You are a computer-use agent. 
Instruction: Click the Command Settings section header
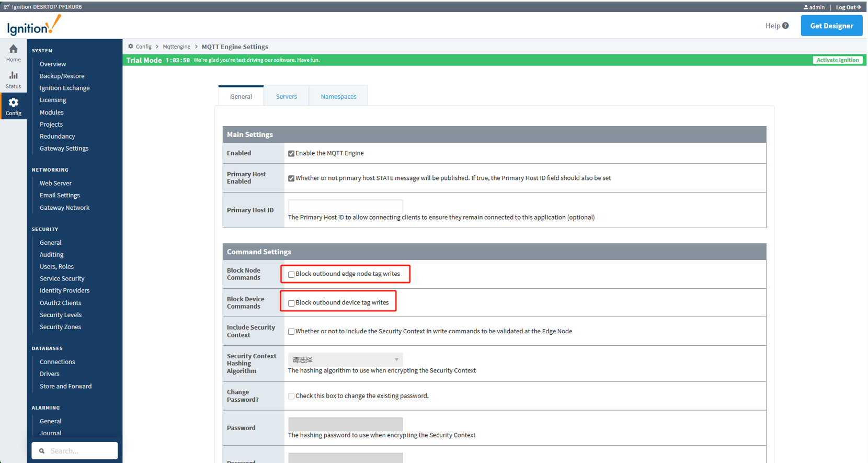(x=494, y=252)
